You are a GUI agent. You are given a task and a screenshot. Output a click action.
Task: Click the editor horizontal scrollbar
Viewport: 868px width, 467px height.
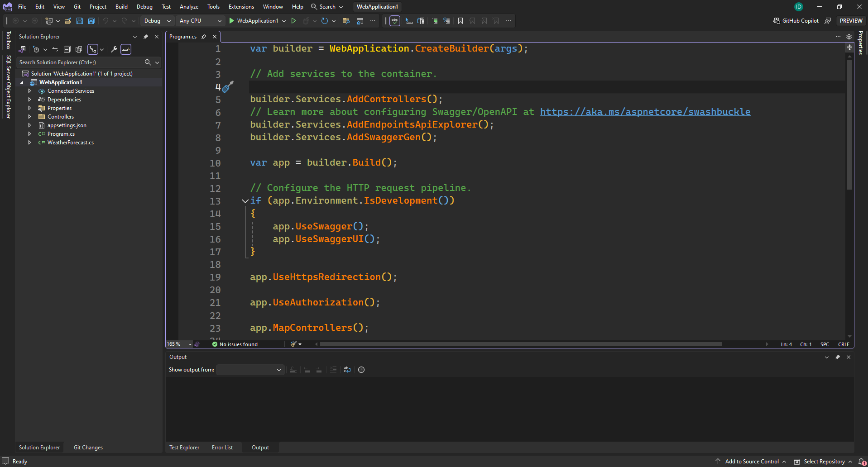[x=521, y=344]
